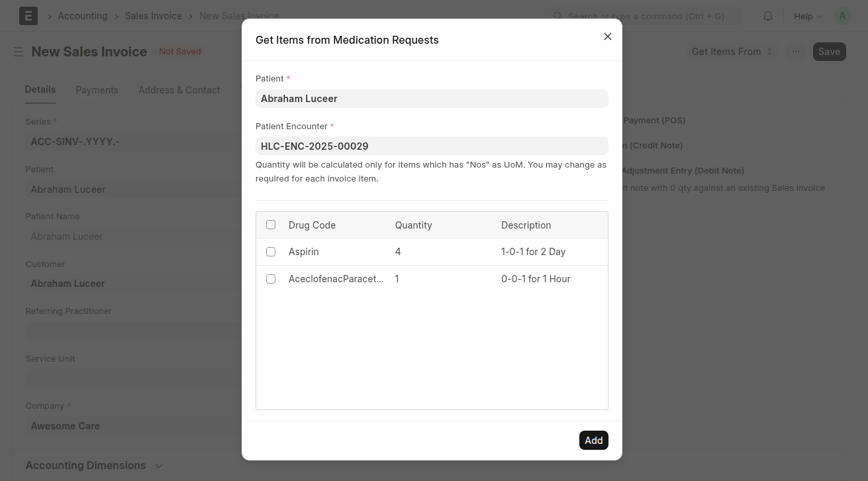Click the user avatar A

click(842, 16)
